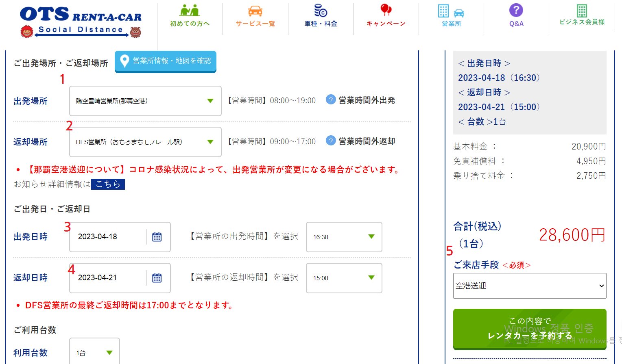Open the 営業所 building and car icon

click(x=451, y=12)
